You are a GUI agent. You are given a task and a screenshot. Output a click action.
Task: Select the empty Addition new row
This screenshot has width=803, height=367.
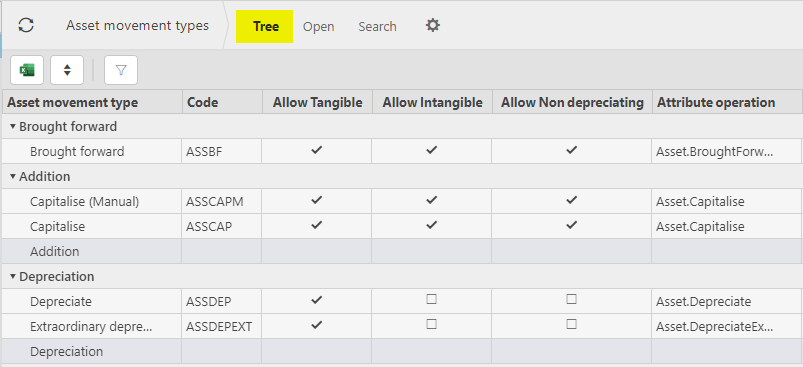click(402, 251)
